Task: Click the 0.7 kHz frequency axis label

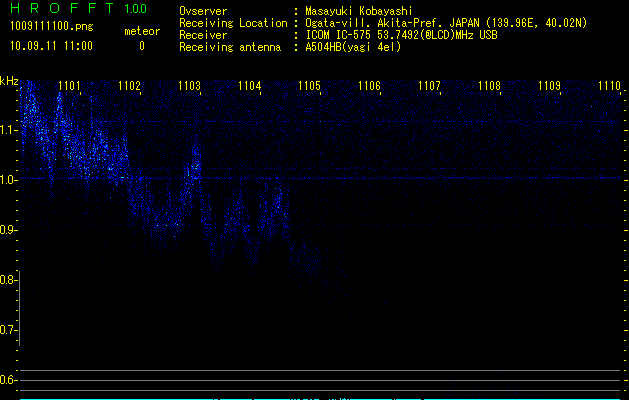Action: tap(7, 330)
